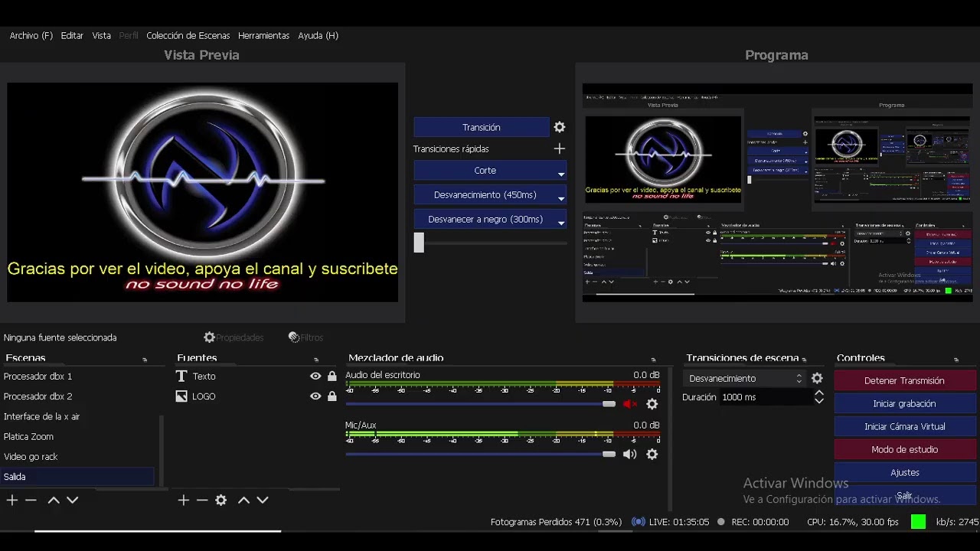Image resolution: width=980 pixels, height=551 pixels.
Task: Open Audio del escritorio settings gear
Action: coord(652,404)
